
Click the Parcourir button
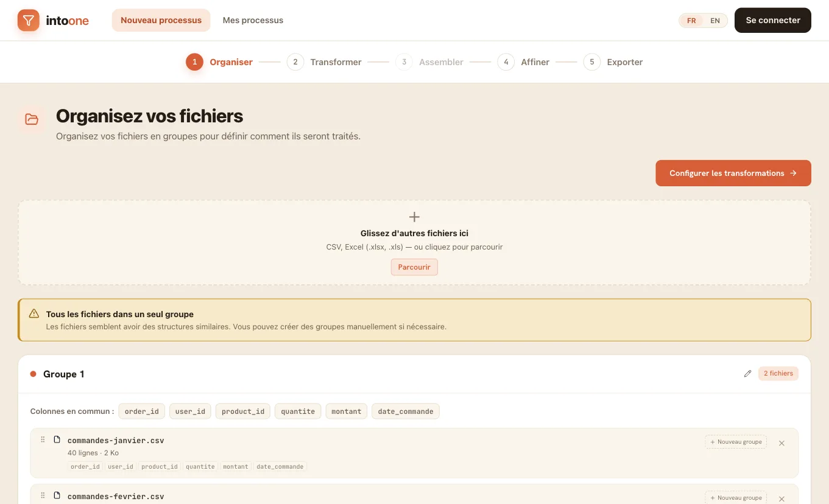click(414, 267)
